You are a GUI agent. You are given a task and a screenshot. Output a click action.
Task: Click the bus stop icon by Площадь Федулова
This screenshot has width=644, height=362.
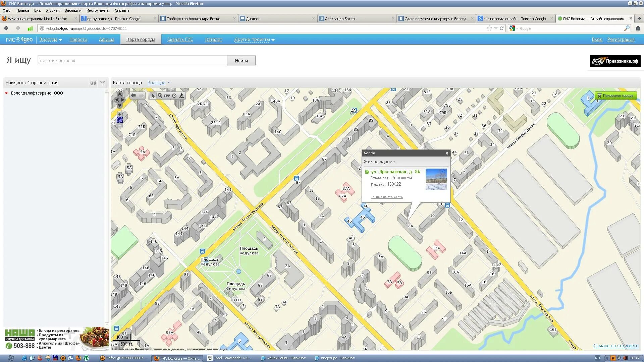[x=202, y=251]
